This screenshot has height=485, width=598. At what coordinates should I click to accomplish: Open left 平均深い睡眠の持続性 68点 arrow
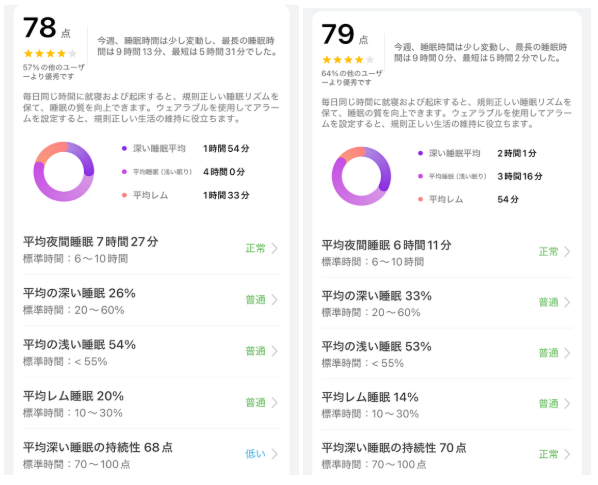pos(275,454)
